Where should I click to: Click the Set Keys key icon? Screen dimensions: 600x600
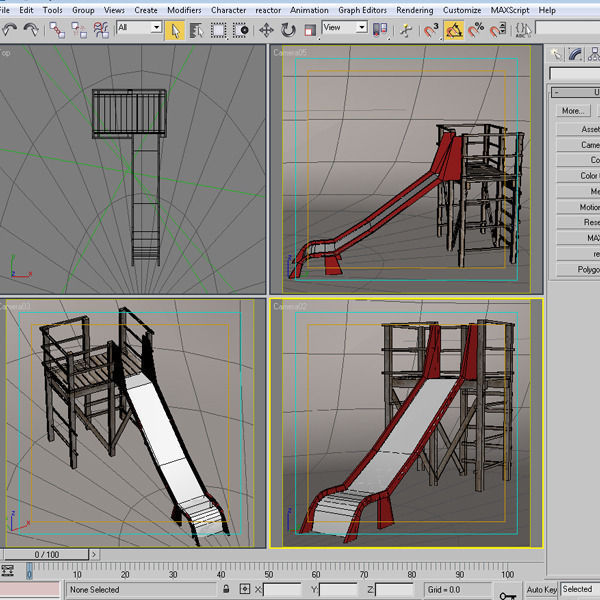pyautogui.click(x=508, y=595)
